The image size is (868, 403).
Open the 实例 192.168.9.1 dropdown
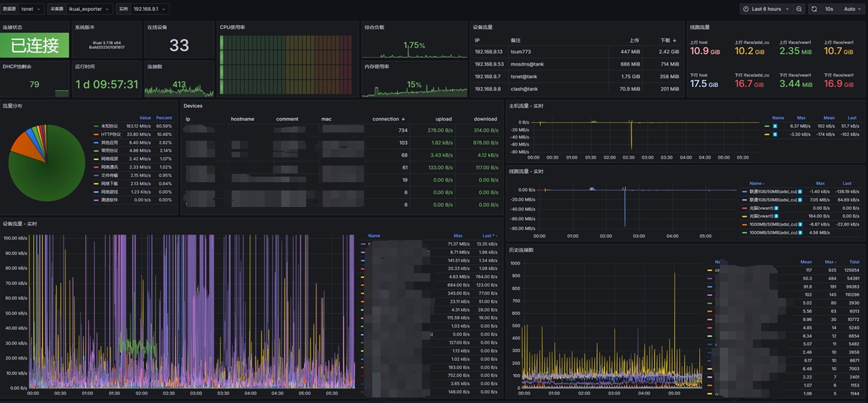click(149, 9)
